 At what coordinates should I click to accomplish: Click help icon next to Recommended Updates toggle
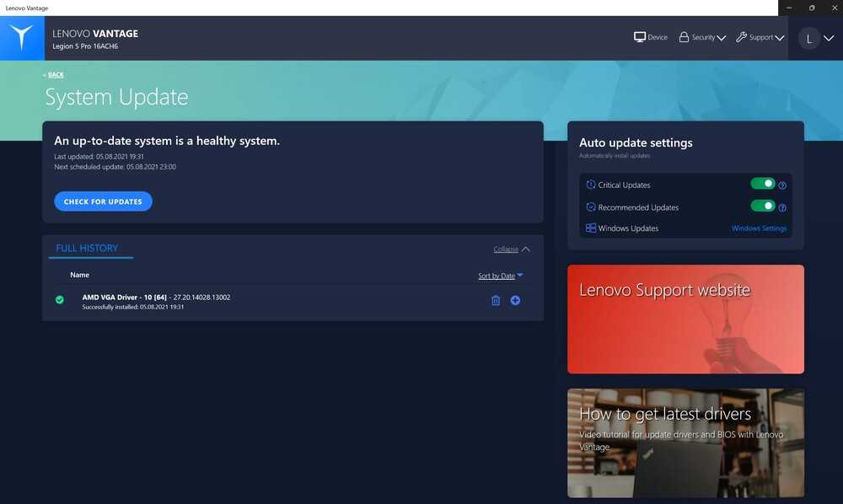782,207
